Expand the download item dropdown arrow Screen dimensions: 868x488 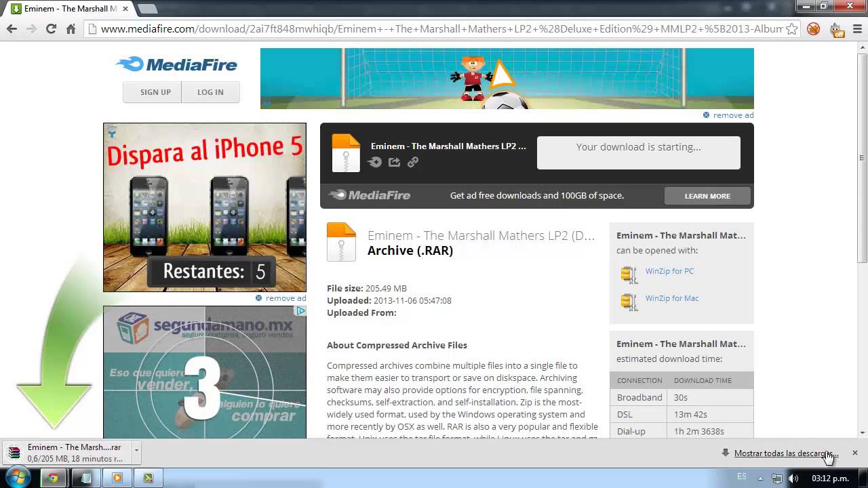136,450
